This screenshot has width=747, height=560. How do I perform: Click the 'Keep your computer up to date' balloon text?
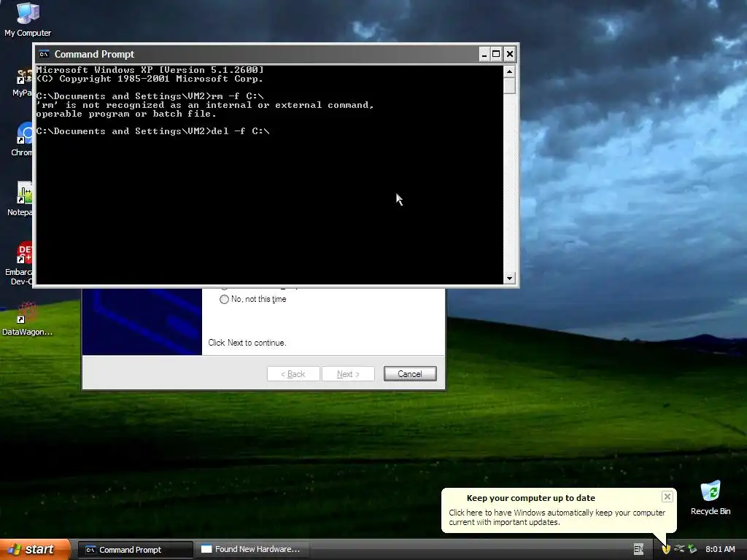[557, 517]
